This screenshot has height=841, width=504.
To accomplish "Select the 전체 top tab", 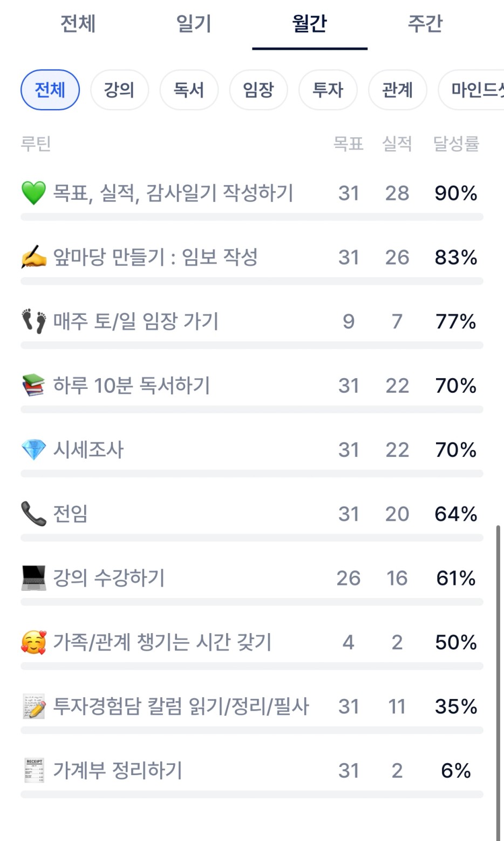I will coord(78,24).
